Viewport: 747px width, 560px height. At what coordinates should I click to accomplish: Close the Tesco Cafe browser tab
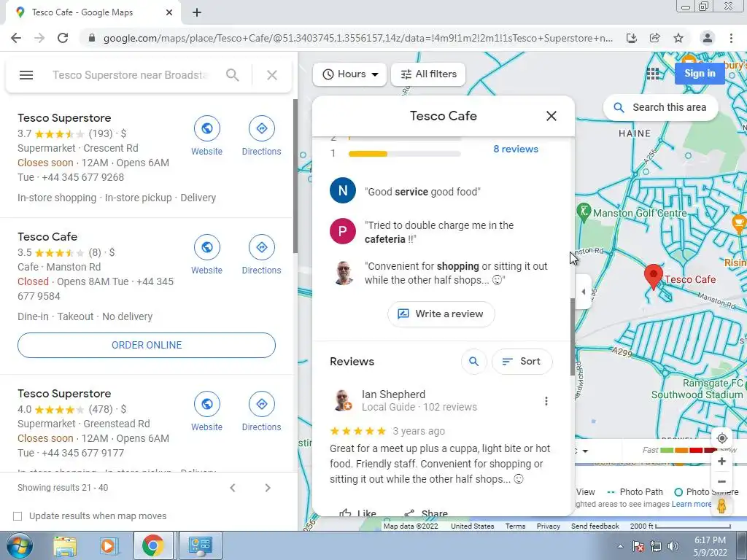169,12
